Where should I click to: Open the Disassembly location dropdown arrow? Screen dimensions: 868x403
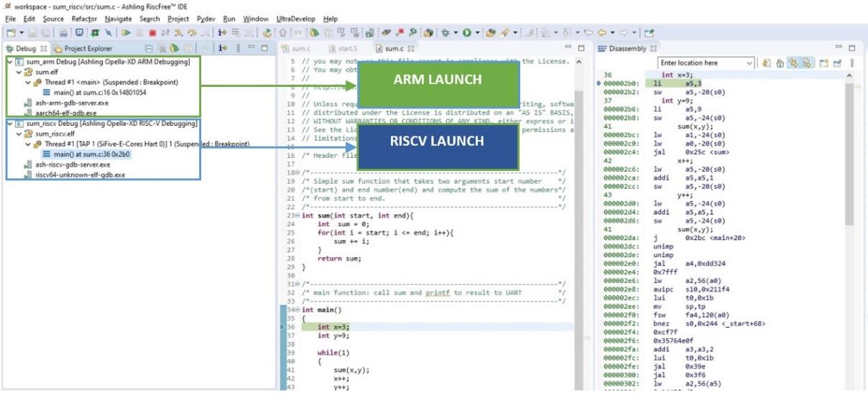(x=749, y=63)
